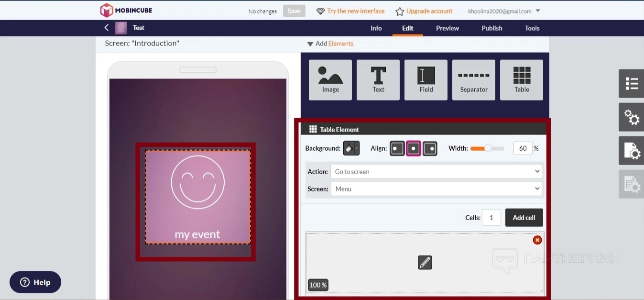Switch to the Publish tab
The height and width of the screenshot is (300, 644).
491,28
